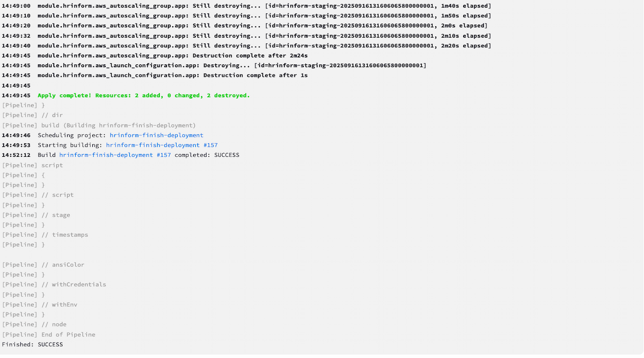Viewport: 644px width, 358px height.
Task: Click the green Apply complete message
Action: coord(143,96)
